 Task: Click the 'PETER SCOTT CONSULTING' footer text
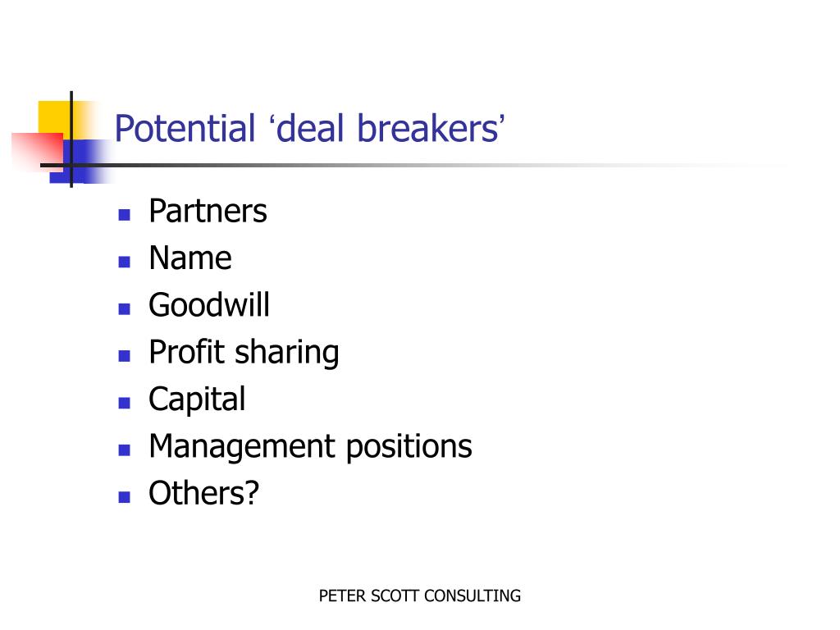(419, 596)
